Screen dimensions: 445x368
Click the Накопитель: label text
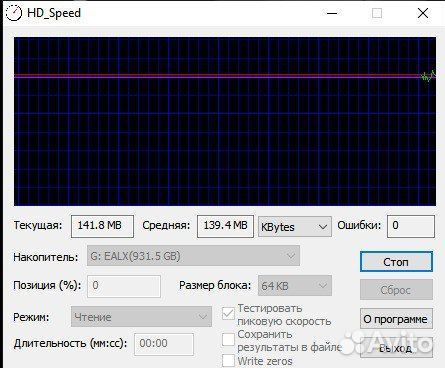46,257
